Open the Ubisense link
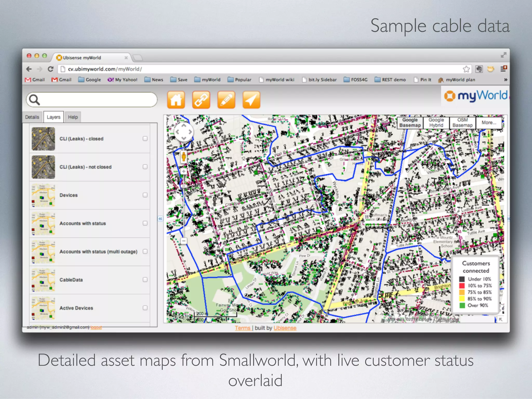 tap(285, 328)
